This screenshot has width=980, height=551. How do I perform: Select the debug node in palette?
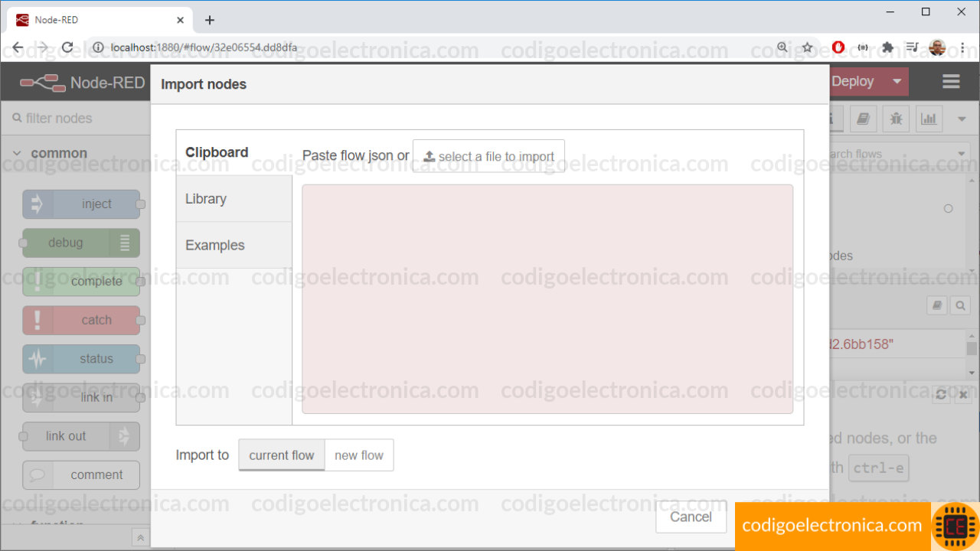pos(81,243)
